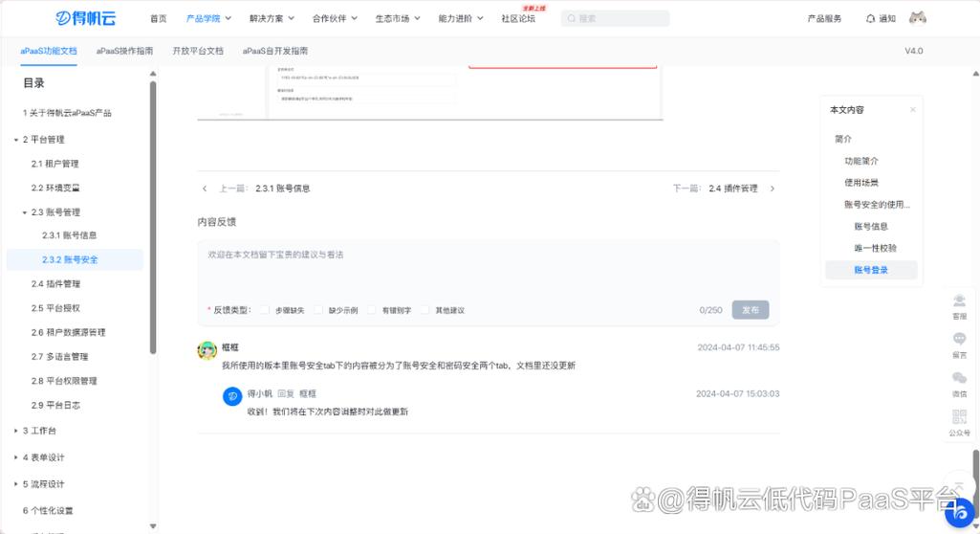Open the 生态市场 dropdown
This screenshot has width=980, height=534.
point(398,19)
